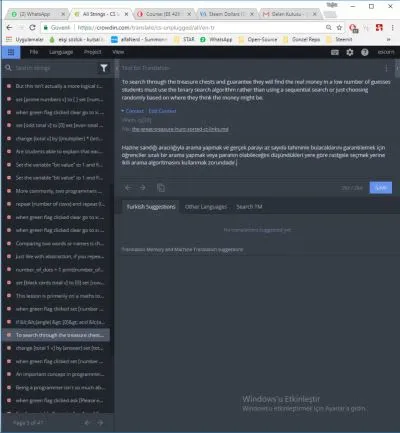Go to next string with right arrow

coord(143,188)
